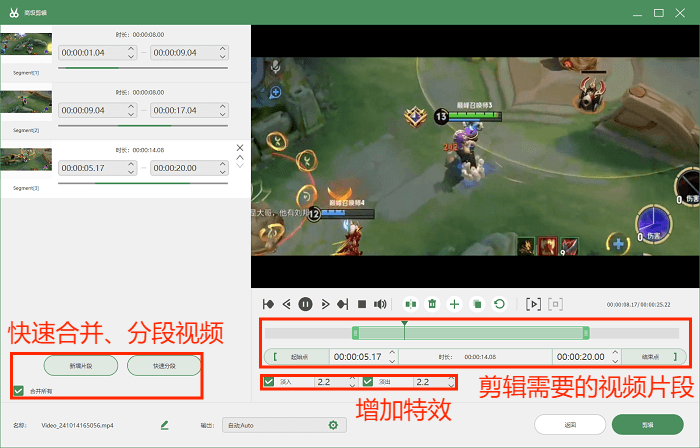Click the game video preview area
Image resolution: width=700 pixels, height=448 pixels.
475,156
